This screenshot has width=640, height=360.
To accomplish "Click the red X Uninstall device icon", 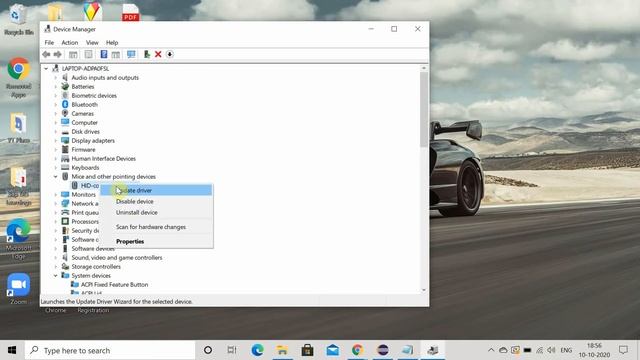I will pyautogui.click(x=158, y=54).
